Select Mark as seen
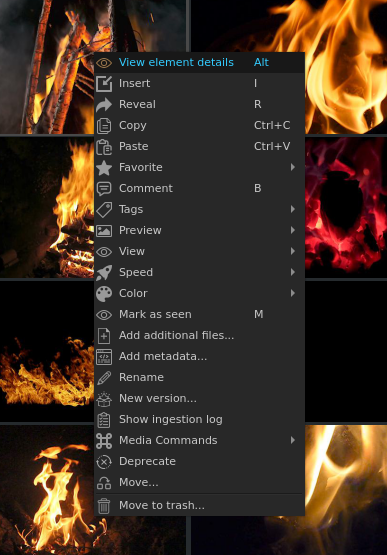Image resolution: width=387 pixels, height=555 pixels. coord(199,314)
